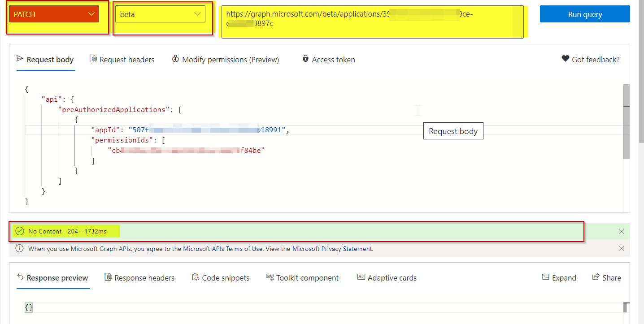The image size is (644, 324).
Task: Open the Request headers tab
Action: click(122, 60)
